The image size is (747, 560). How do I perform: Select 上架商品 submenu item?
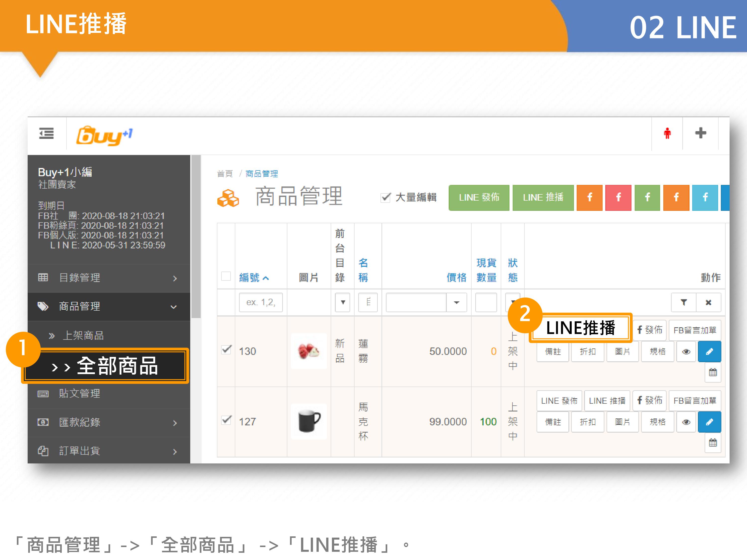(x=83, y=335)
